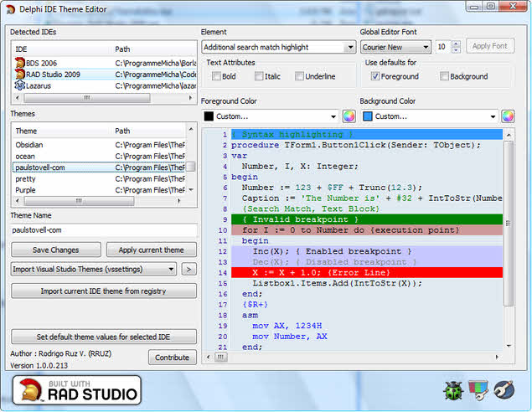Image resolution: width=532 pixels, height=412 pixels.
Task: Open the foreground color picker wheel
Action: pyautogui.click(x=349, y=116)
